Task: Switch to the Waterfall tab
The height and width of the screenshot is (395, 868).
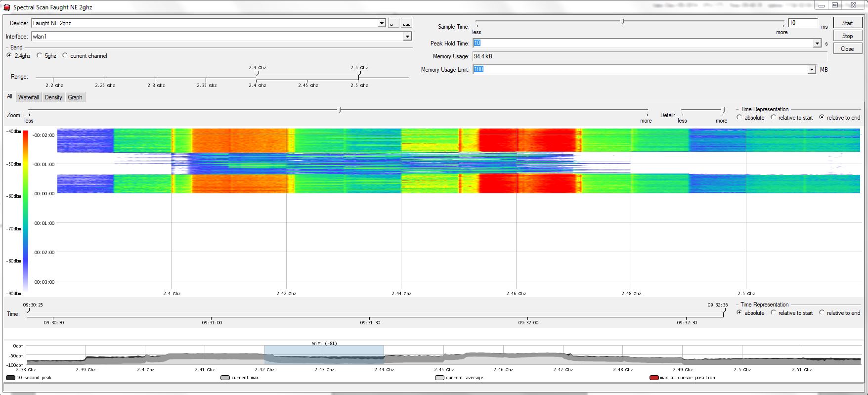Action: (x=29, y=97)
